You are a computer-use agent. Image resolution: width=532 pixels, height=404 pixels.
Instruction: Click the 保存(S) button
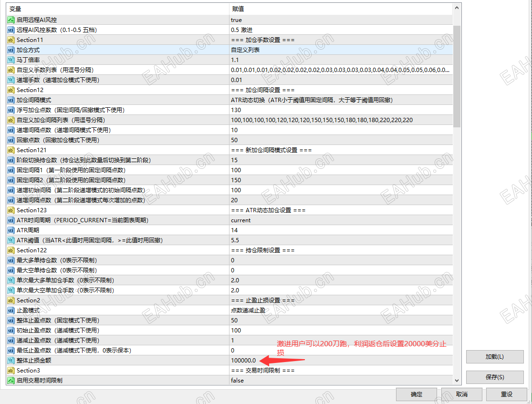tap(495, 377)
